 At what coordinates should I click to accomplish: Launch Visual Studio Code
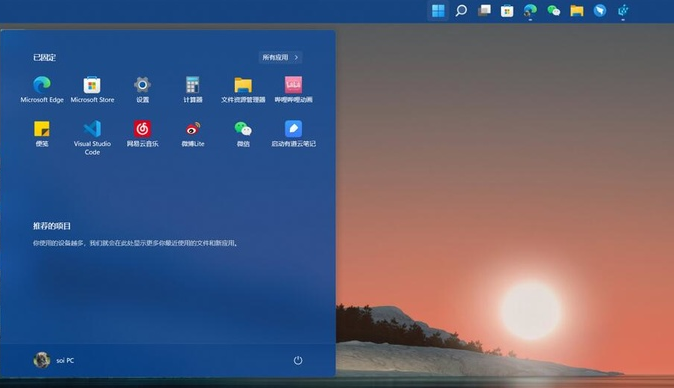pyautogui.click(x=92, y=137)
